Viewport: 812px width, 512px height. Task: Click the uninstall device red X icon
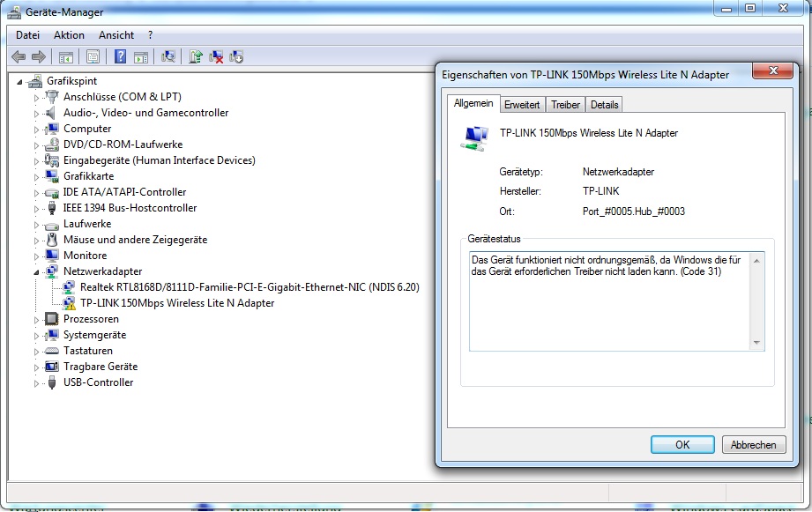[216, 56]
